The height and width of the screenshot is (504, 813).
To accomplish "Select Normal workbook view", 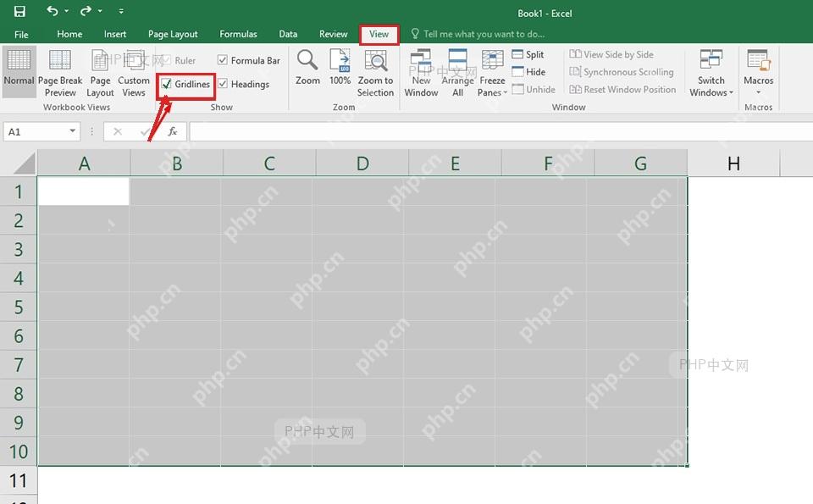I will click(x=19, y=71).
